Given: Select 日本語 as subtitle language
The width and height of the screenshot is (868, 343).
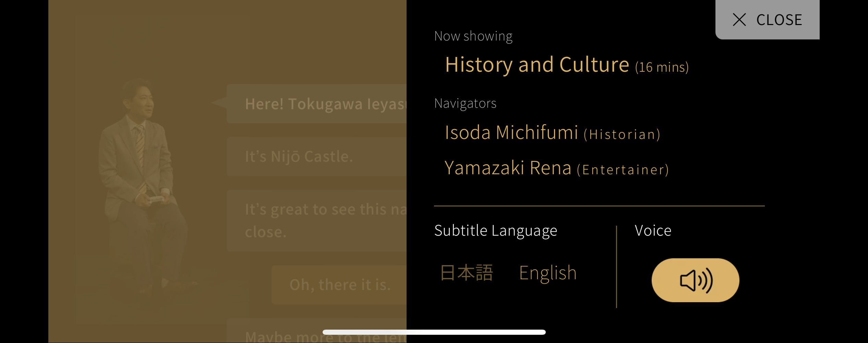Looking at the screenshot, I should point(467,273).
